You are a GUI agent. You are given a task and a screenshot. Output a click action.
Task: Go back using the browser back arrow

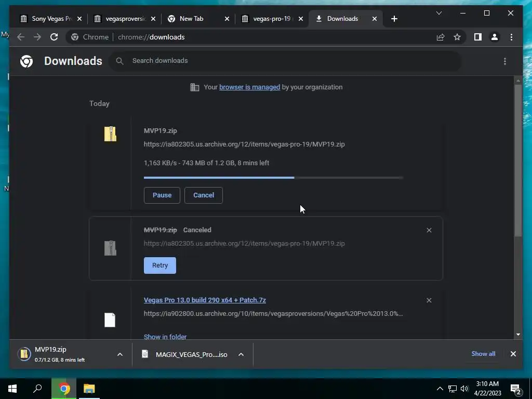(21, 37)
